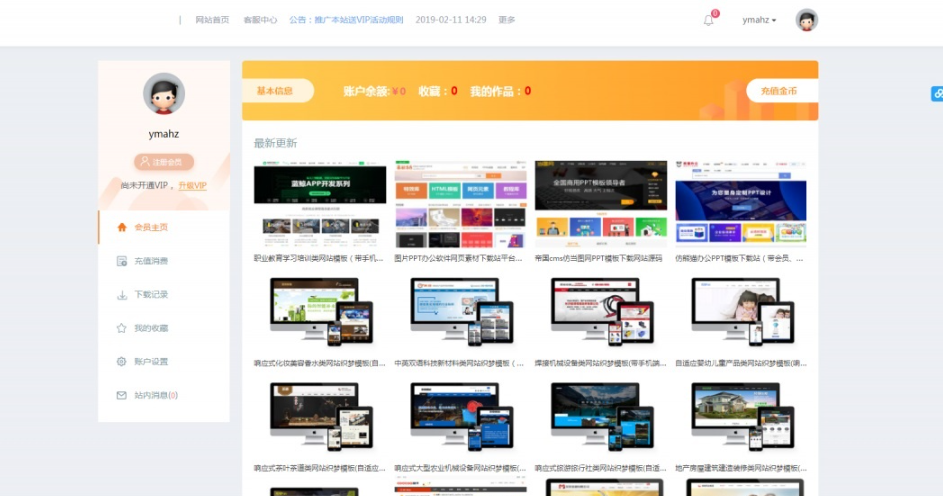Click the notification bell icon

[708, 20]
